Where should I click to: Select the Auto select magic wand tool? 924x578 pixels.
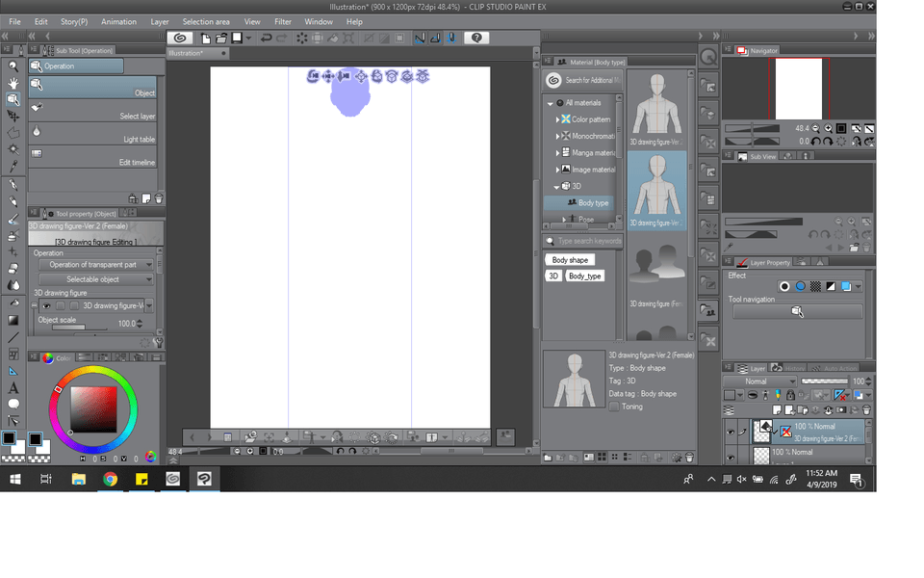13,149
